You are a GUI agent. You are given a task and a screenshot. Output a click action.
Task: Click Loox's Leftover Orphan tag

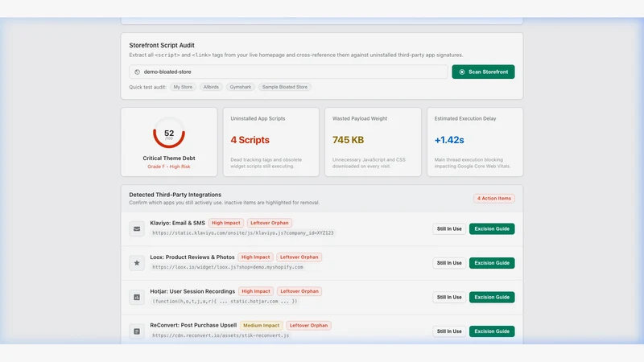pos(299,257)
